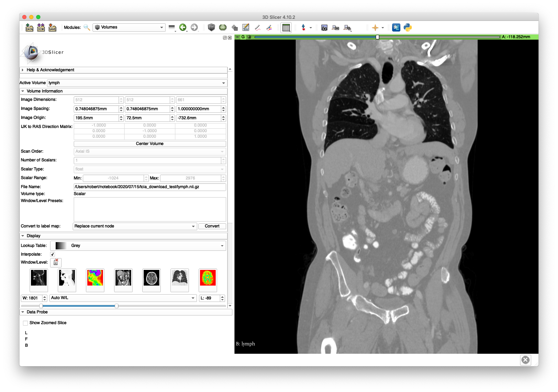Image resolution: width=558 pixels, height=392 pixels.
Task: Toggle the Window/Level edit icon
Action: click(x=56, y=263)
